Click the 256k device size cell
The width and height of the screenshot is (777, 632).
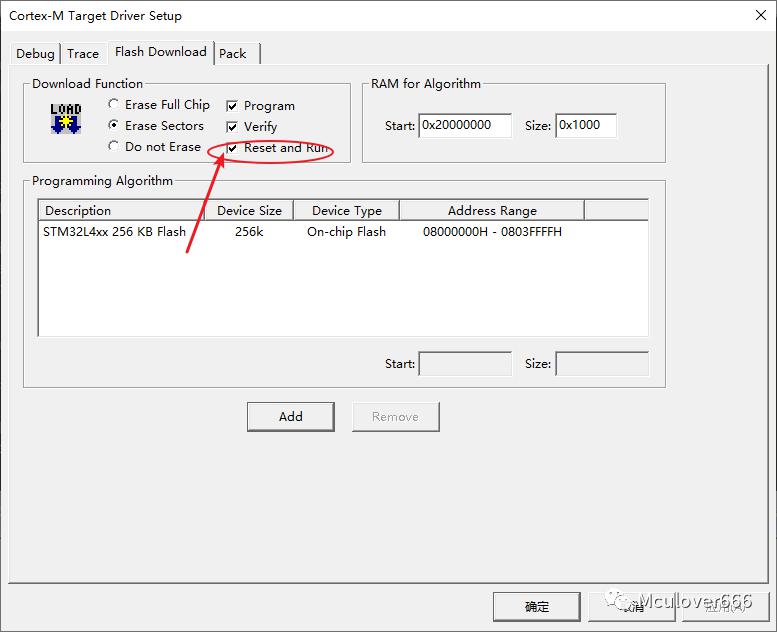click(x=249, y=231)
